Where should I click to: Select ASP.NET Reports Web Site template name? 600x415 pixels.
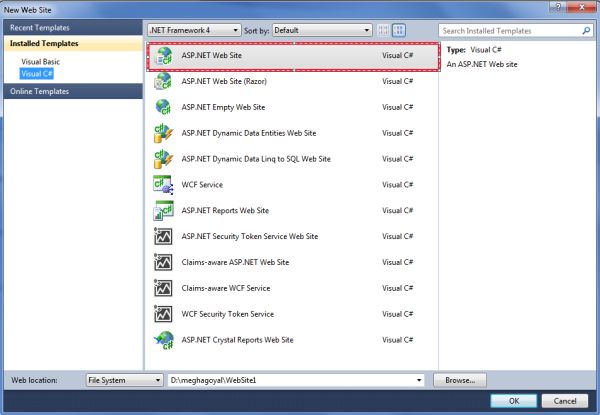tap(225, 211)
